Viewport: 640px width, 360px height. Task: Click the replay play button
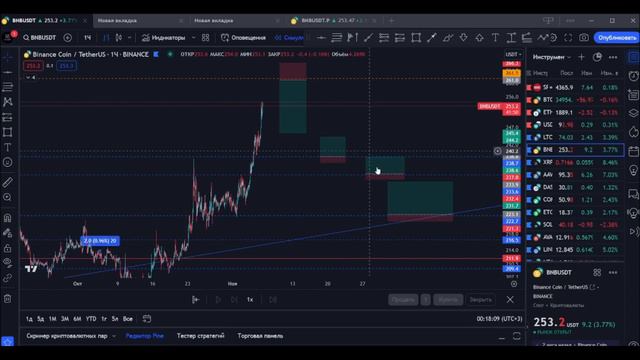click(x=218, y=300)
